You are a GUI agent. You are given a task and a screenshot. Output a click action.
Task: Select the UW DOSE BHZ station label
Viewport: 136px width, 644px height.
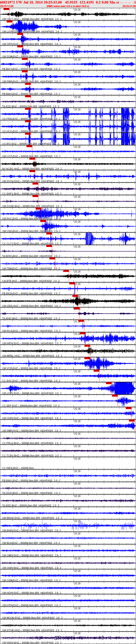32,206
